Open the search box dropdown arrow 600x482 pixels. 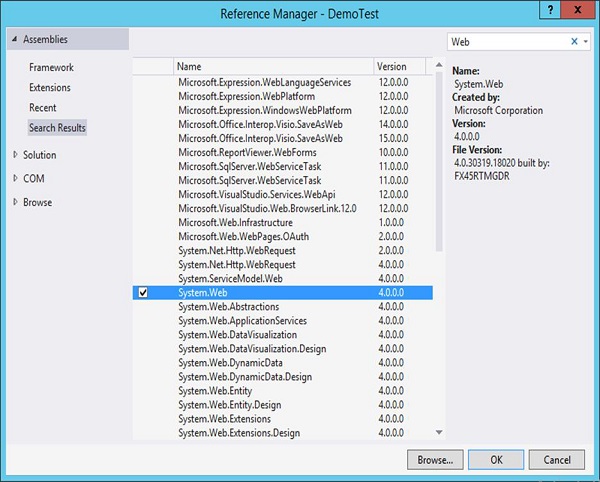click(586, 42)
